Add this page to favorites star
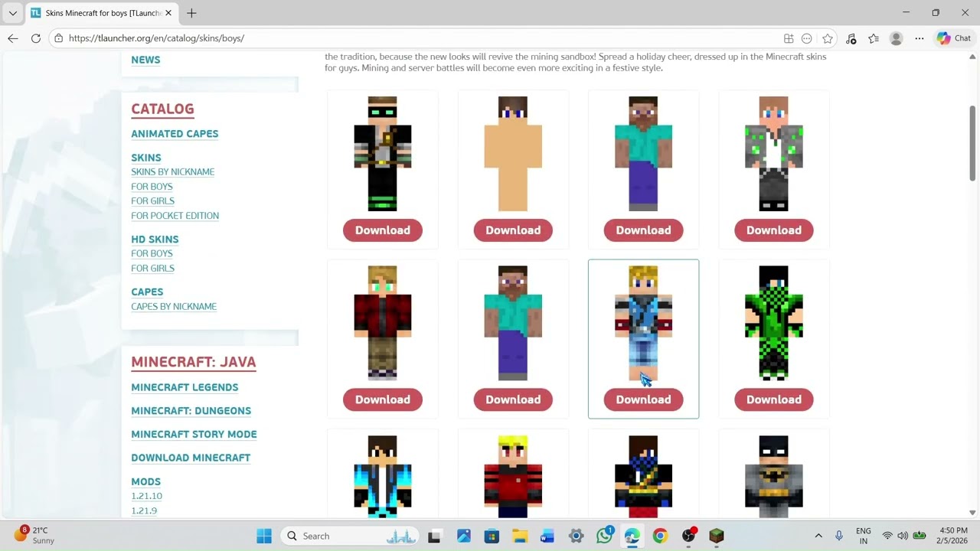This screenshot has height=551, width=980. coord(828,38)
